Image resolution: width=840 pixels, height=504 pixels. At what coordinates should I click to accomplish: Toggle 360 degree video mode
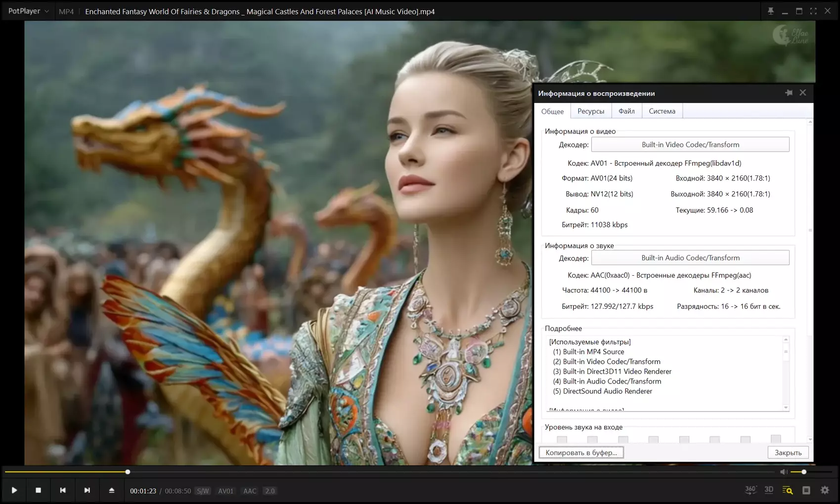tap(751, 490)
